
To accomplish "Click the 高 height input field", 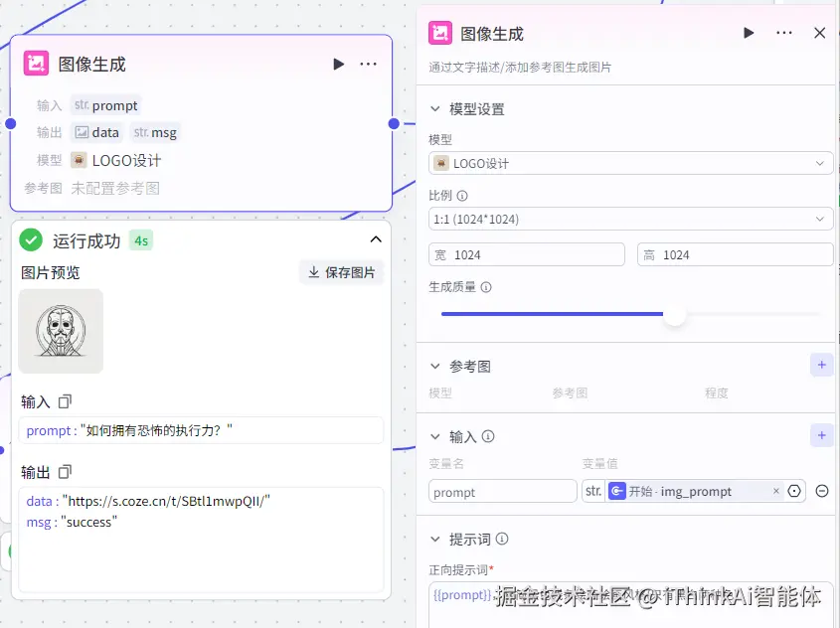I will [x=735, y=254].
